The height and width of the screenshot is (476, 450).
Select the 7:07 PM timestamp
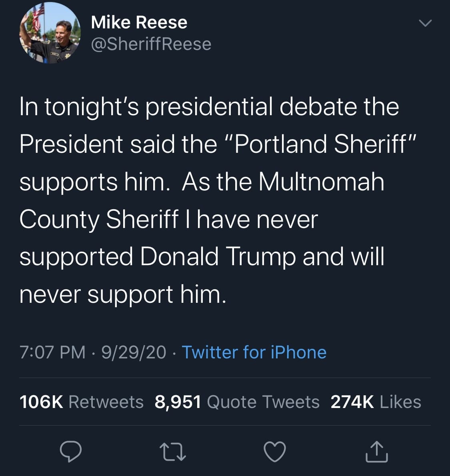[x=52, y=352]
